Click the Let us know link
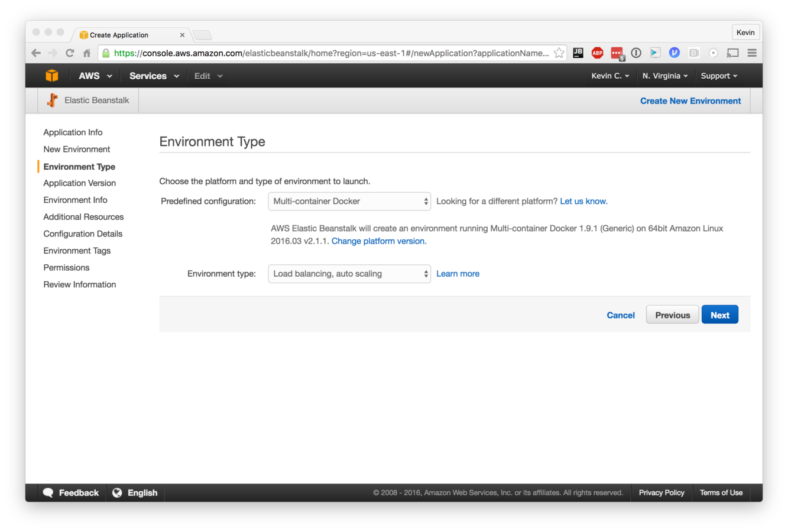 click(583, 201)
